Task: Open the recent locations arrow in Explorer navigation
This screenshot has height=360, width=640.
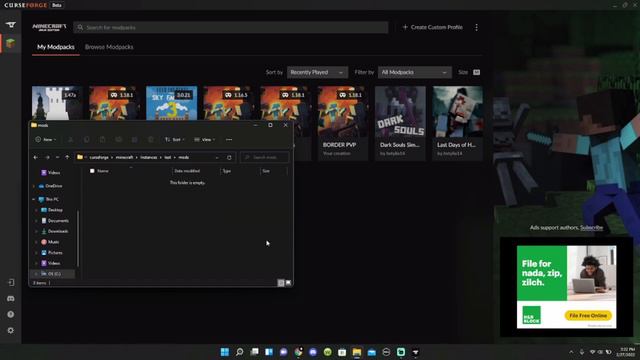Action: pos(57,157)
